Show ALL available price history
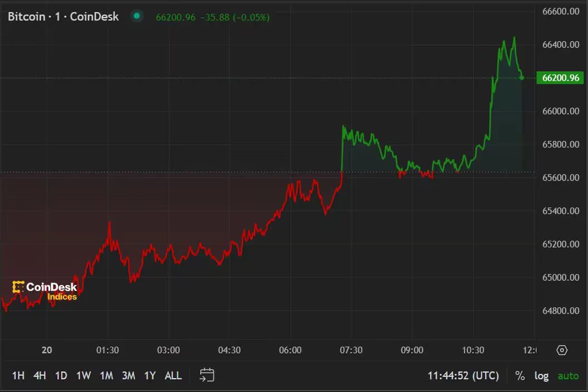Screen dimensions: 588x392 tap(173, 376)
